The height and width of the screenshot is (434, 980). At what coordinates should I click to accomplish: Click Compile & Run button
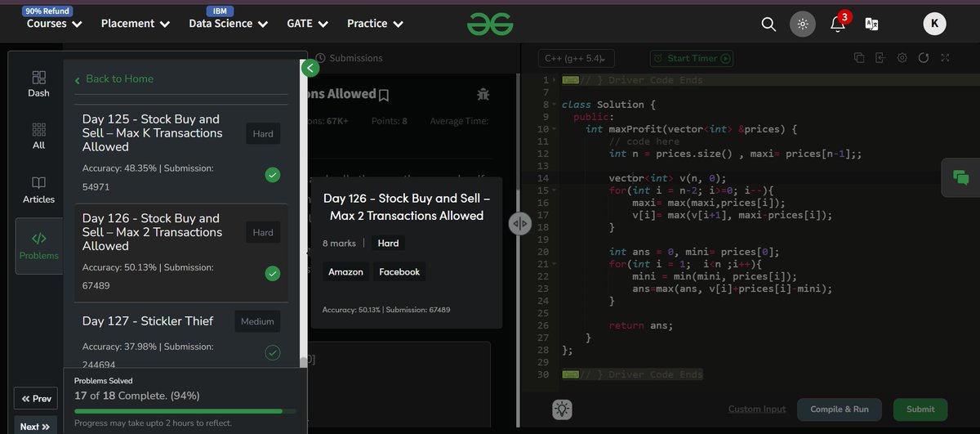pos(840,409)
